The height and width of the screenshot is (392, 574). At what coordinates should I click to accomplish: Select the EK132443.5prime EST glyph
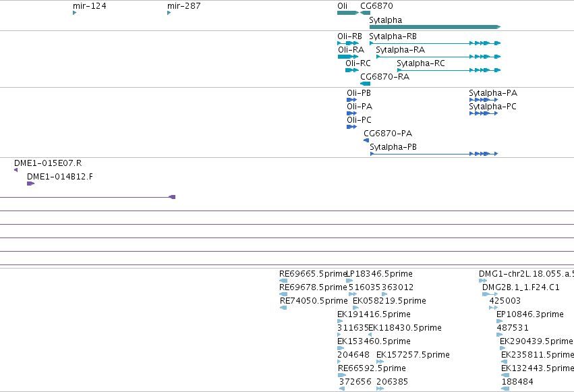pos(505,376)
